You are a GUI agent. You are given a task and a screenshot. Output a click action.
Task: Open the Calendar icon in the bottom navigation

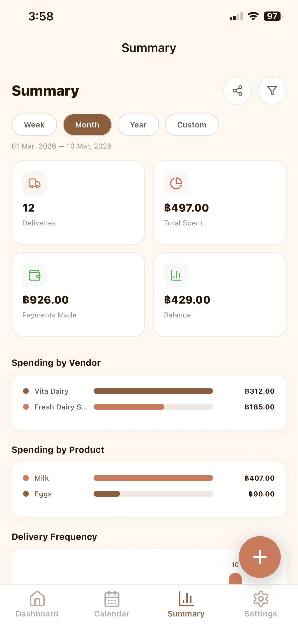tap(112, 598)
